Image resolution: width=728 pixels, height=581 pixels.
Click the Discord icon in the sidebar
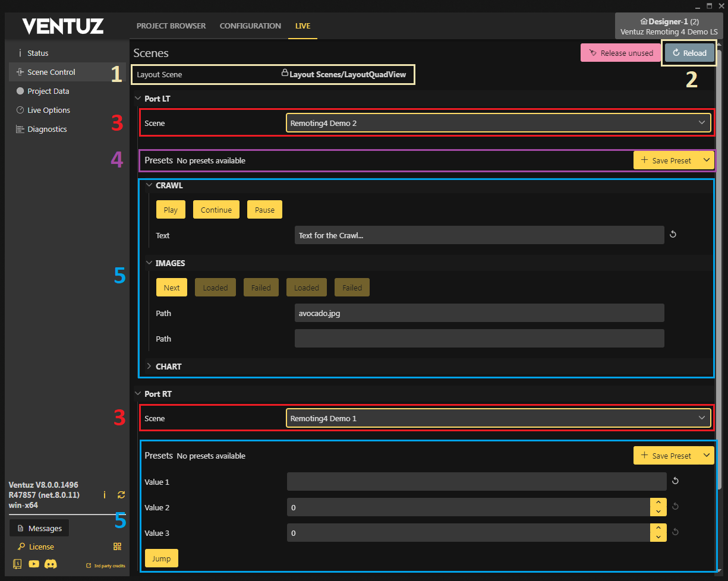51,564
